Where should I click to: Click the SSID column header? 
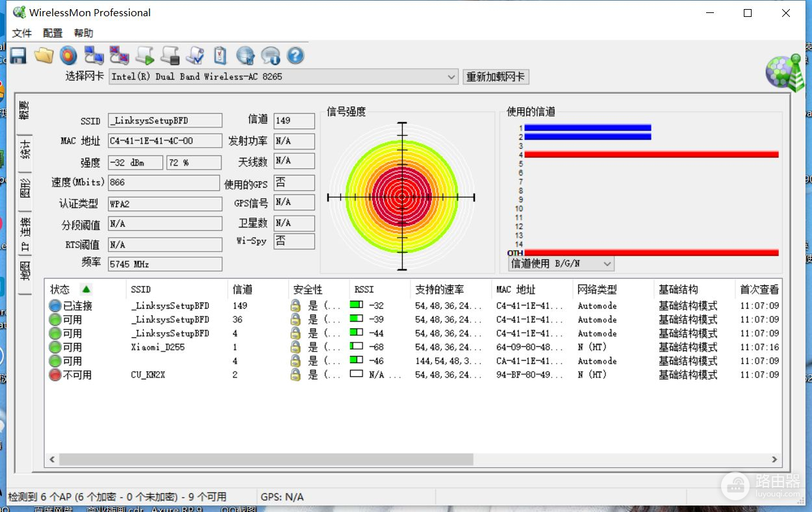click(x=141, y=289)
